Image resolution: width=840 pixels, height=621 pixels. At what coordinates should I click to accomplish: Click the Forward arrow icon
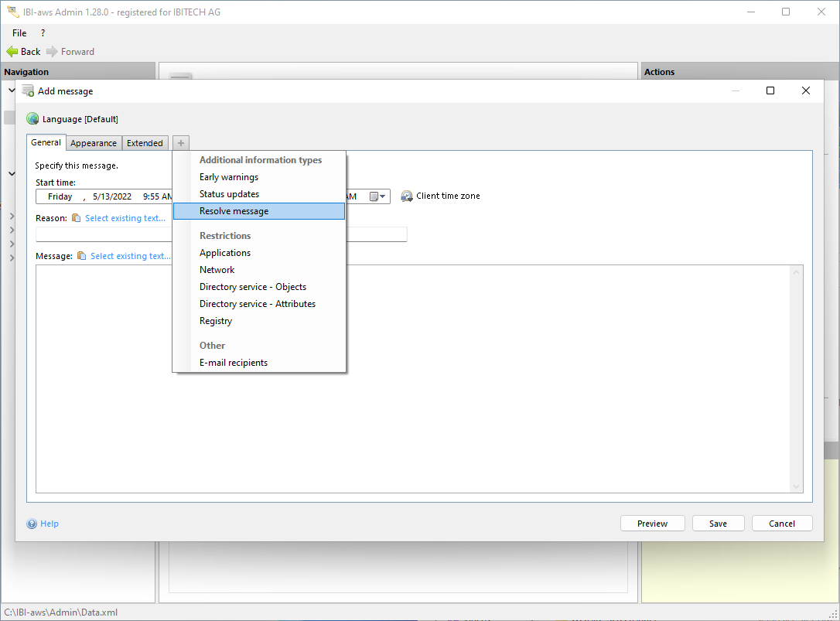[52, 52]
